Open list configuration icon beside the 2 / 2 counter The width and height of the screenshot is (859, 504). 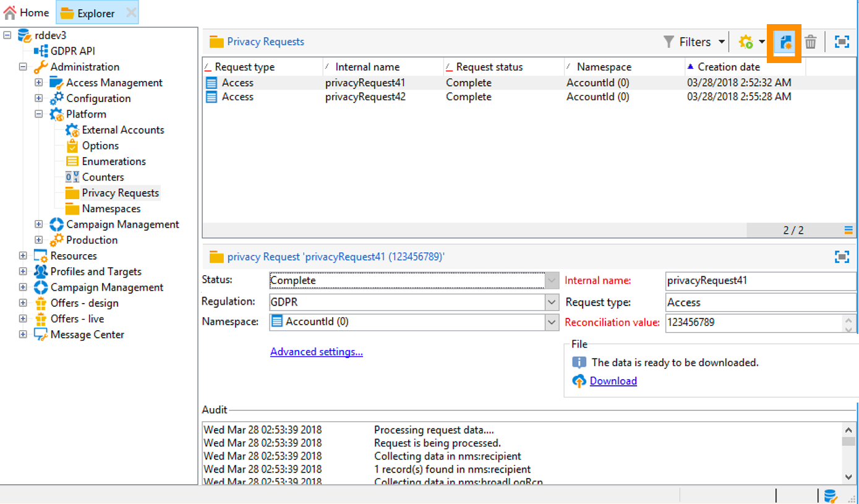tap(849, 230)
